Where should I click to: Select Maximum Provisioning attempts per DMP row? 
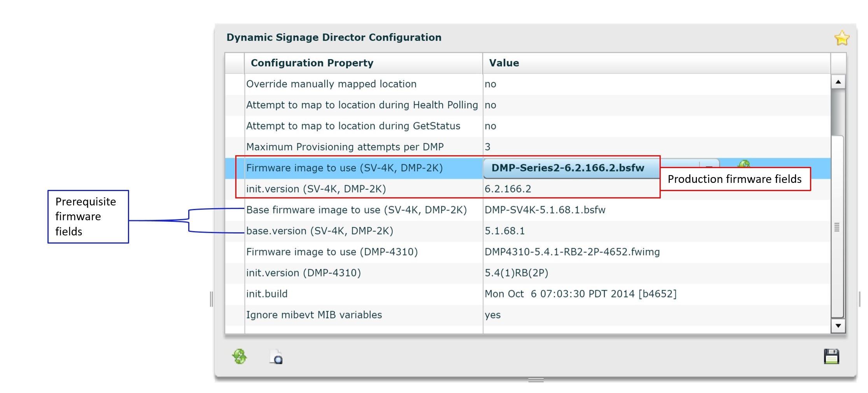528,147
